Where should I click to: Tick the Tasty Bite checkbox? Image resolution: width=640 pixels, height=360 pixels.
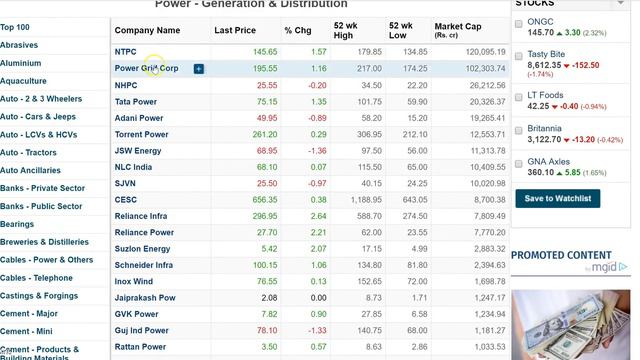coord(518,56)
